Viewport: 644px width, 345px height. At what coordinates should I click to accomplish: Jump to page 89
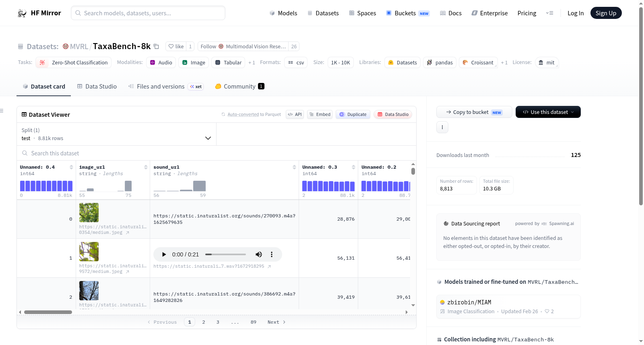pyautogui.click(x=254, y=322)
